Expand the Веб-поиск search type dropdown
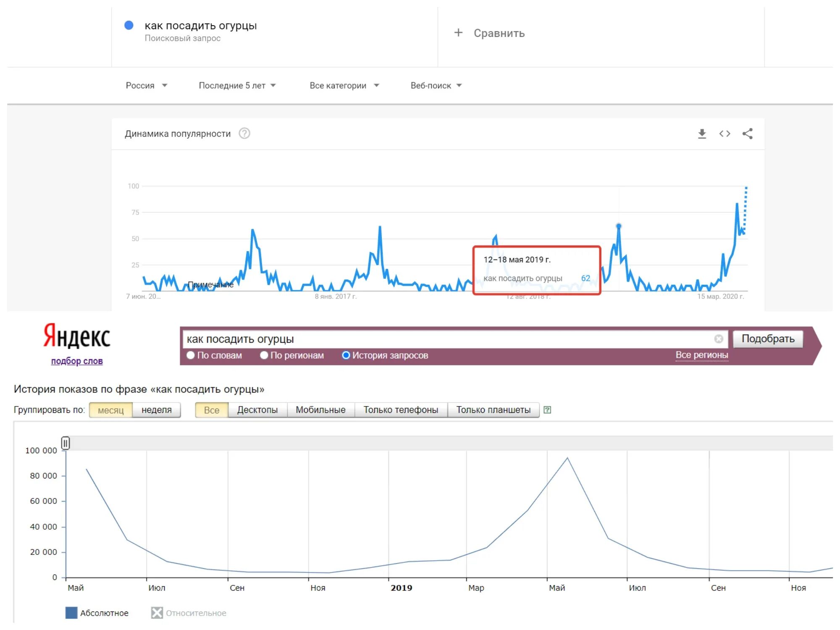This screenshot has height=630, width=840. click(x=436, y=86)
